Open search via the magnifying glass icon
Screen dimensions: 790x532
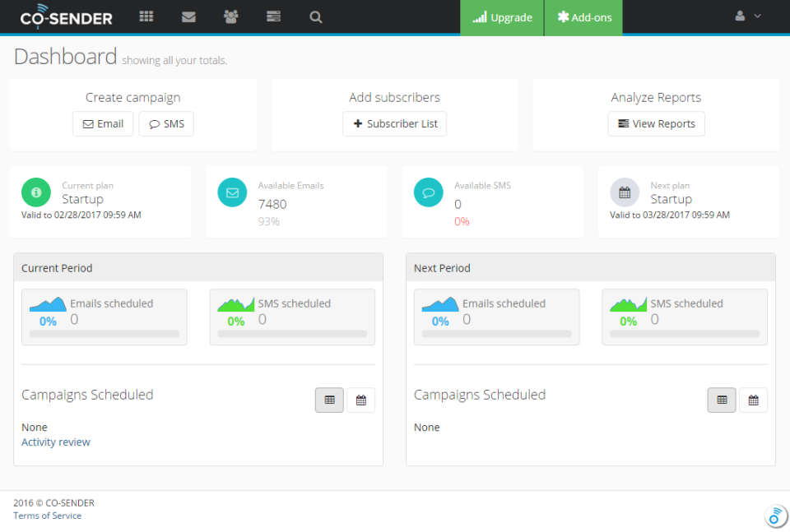coord(316,16)
